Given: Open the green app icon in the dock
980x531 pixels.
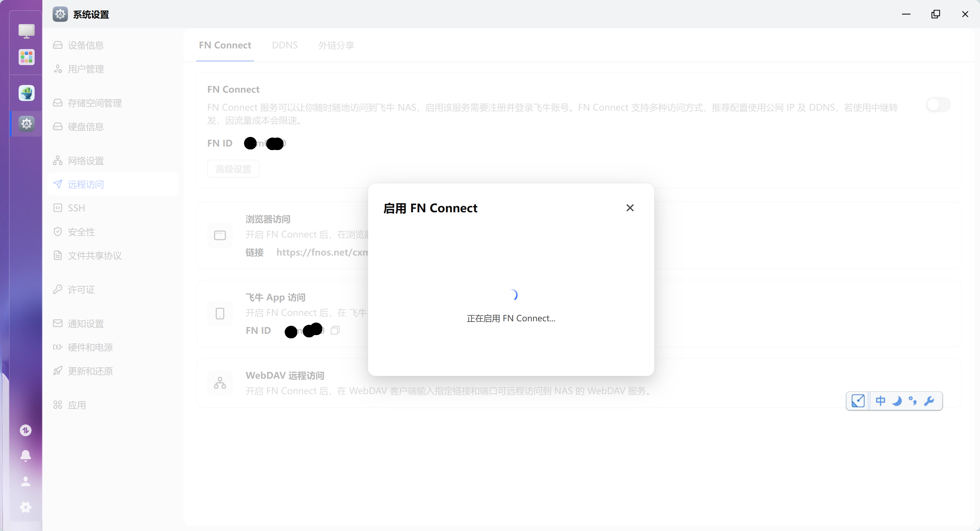Looking at the screenshot, I should click(x=26, y=93).
